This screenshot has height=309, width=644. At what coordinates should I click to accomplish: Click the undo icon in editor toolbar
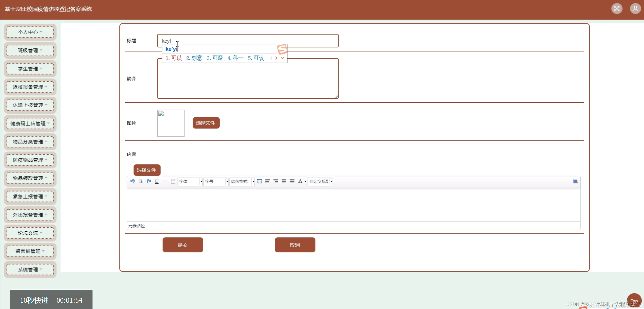tap(132, 181)
